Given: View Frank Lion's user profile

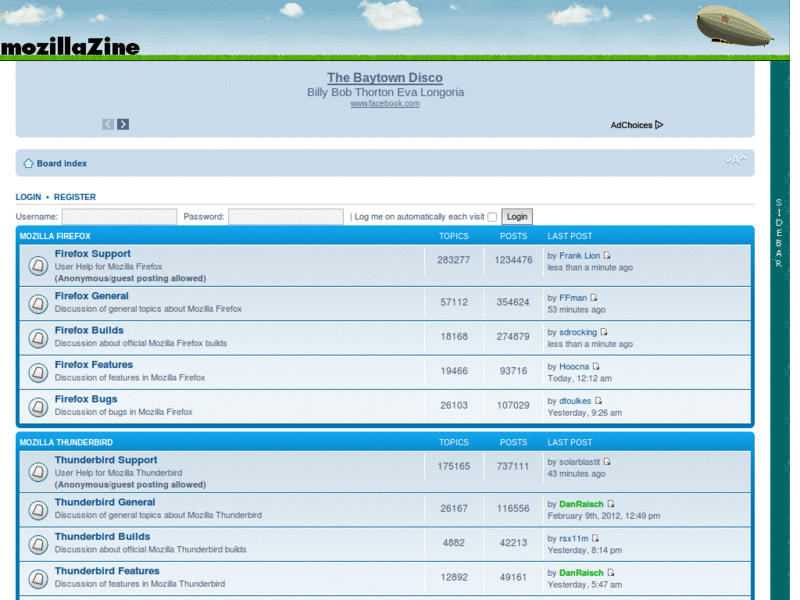Looking at the screenshot, I should click(x=580, y=256).
